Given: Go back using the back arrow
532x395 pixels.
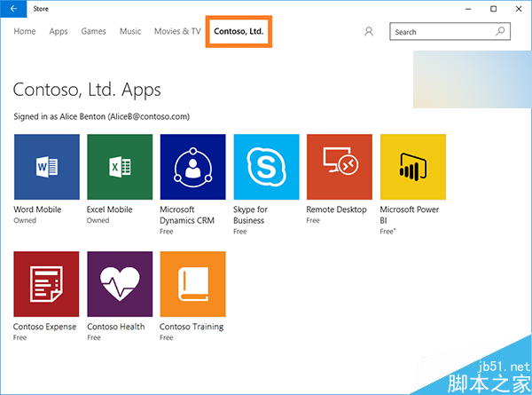Looking at the screenshot, I should click(13, 8).
